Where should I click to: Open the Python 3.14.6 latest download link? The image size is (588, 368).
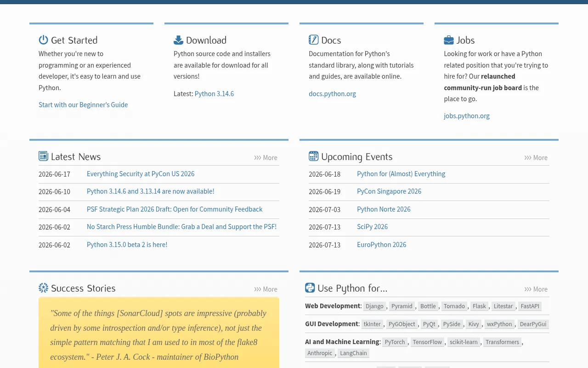click(x=214, y=94)
